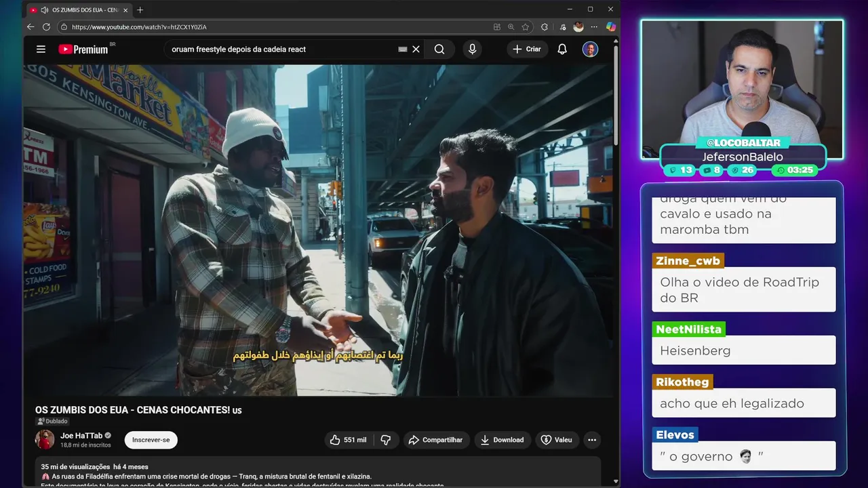Viewport: 868px width, 488px height.
Task: Click the '18,8 mi de inscritos' text
Action: [85, 445]
